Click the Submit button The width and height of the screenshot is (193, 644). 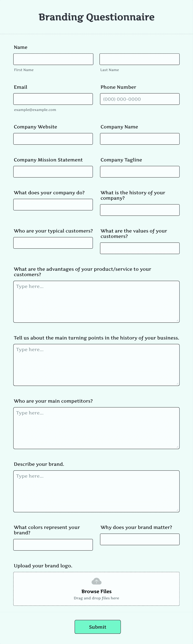pos(97,627)
